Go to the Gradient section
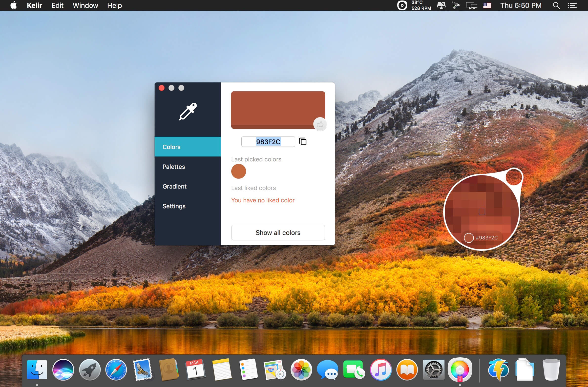 (188, 186)
